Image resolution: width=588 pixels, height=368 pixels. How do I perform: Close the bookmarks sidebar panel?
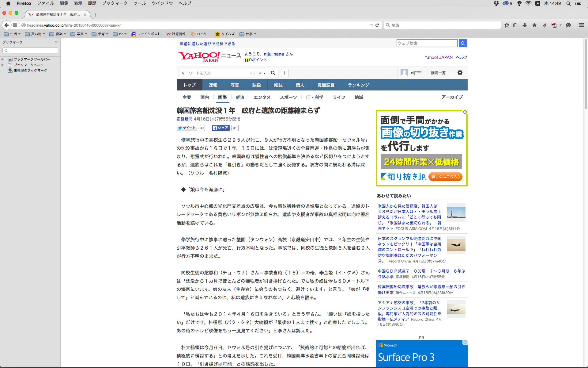(x=56, y=42)
